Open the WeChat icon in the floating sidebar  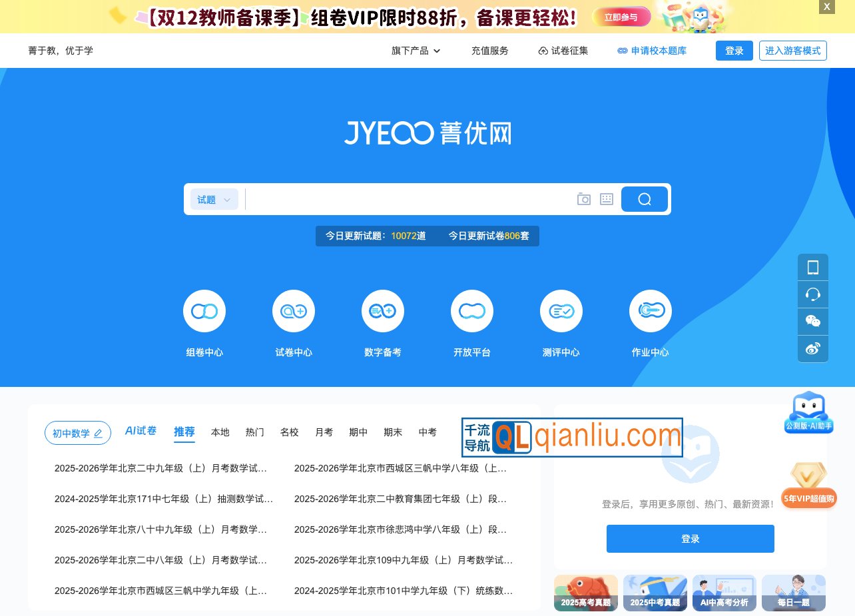click(812, 322)
